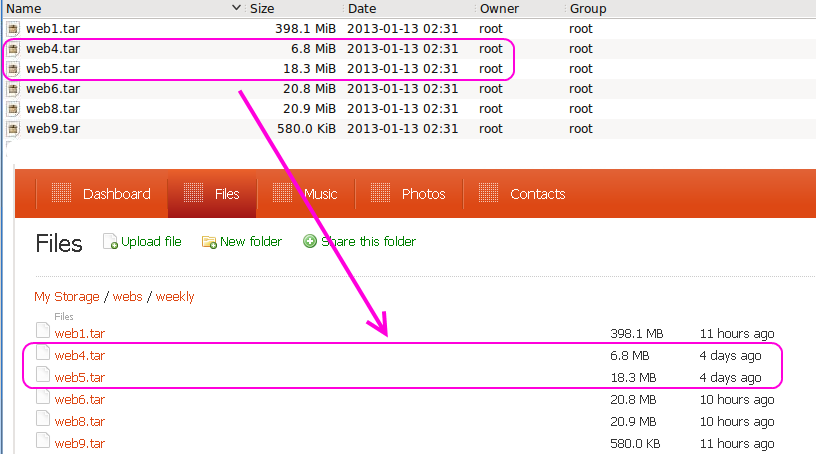816x454 pixels.
Task: Click the 398.1 MiB size cell
Action: (305, 29)
